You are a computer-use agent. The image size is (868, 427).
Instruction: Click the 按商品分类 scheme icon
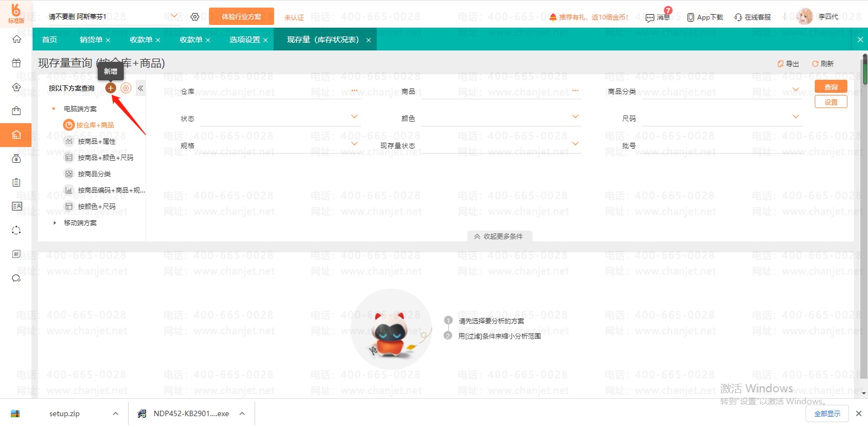69,174
